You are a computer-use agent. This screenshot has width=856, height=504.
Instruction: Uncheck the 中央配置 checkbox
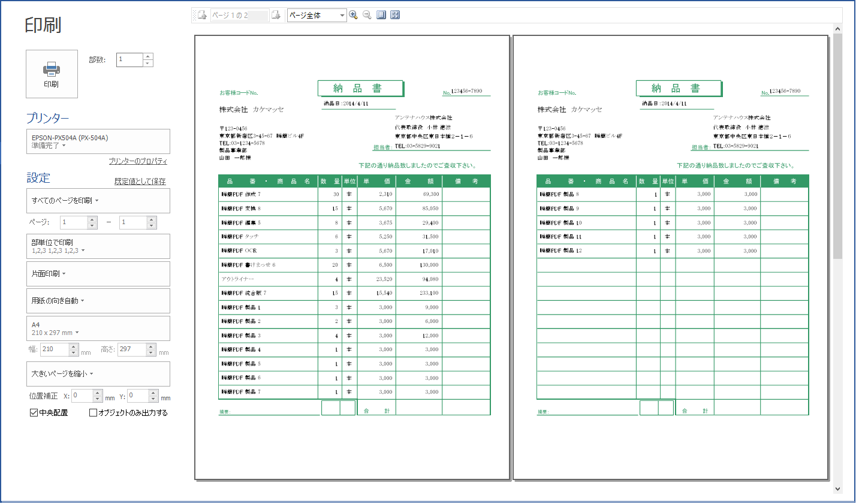tap(34, 413)
